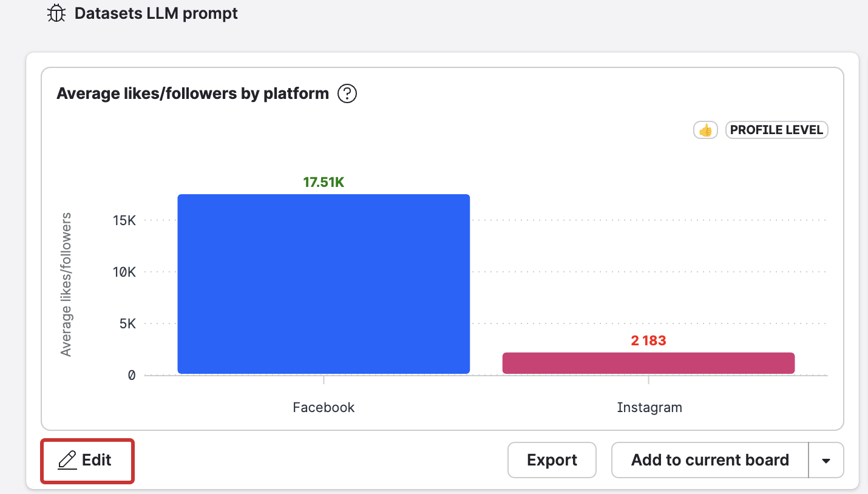The width and height of the screenshot is (868, 494).
Task: Click Add to current board button
Action: [x=710, y=460]
